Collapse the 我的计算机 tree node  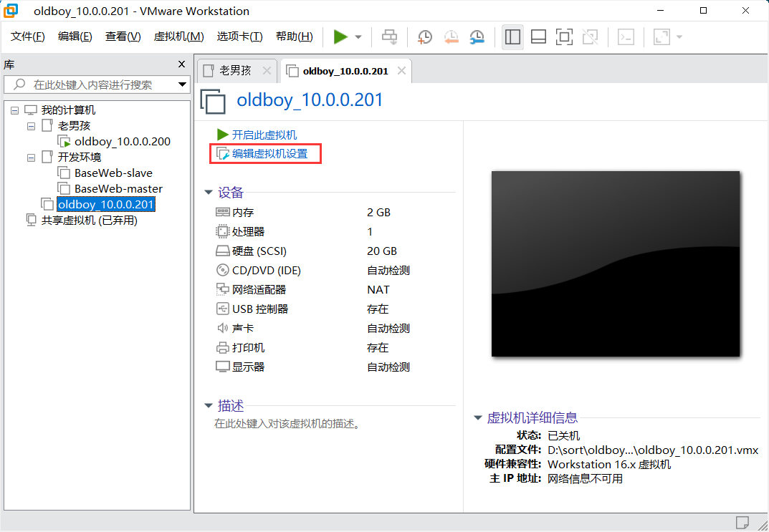tap(15, 110)
